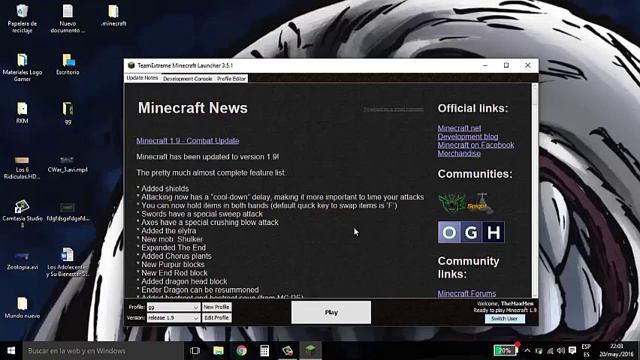Switch to the Development Console tab
Viewport: 640px width, 360px height.
pos(187,78)
